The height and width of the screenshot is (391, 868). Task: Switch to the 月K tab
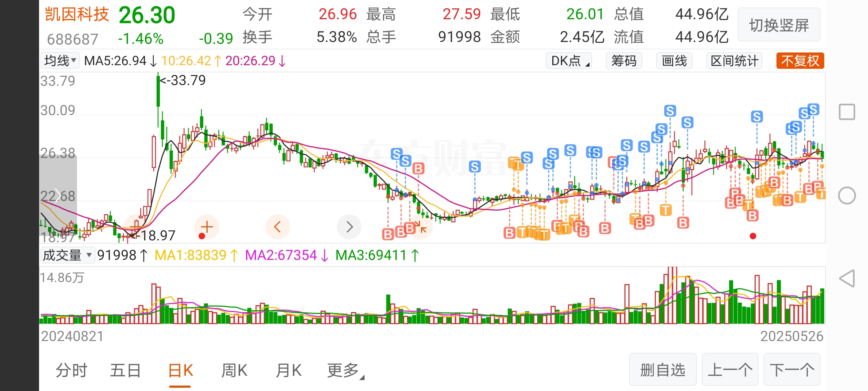[x=288, y=370]
